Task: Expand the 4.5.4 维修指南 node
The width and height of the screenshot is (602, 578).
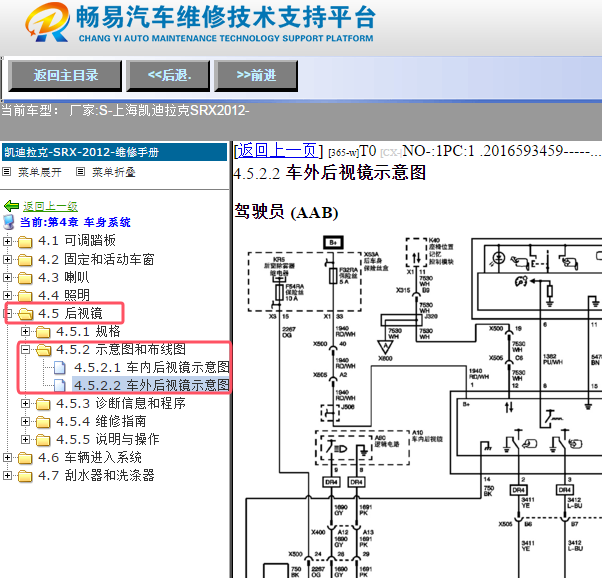Action: coord(25,421)
